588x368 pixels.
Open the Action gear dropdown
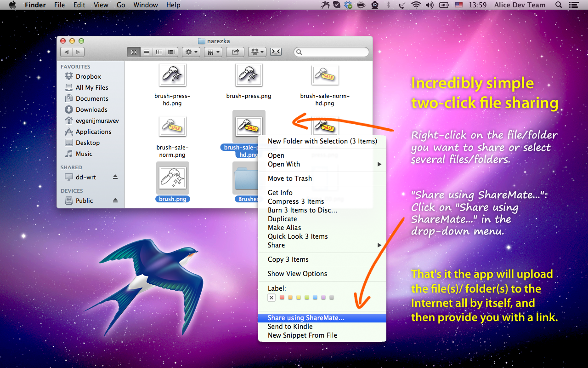(191, 52)
